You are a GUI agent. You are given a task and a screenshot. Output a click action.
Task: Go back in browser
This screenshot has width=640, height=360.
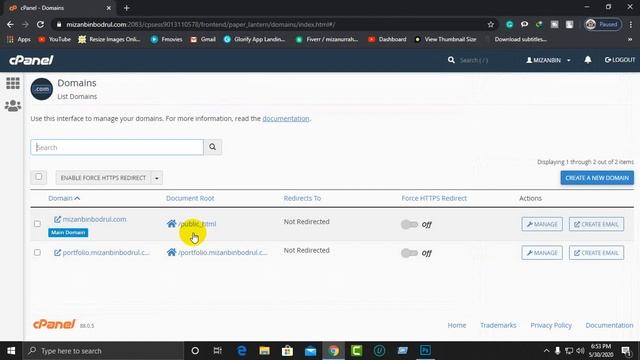point(10,24)
